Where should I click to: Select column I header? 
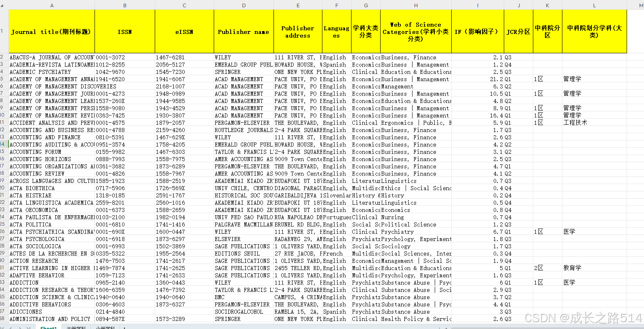[478, 5]
